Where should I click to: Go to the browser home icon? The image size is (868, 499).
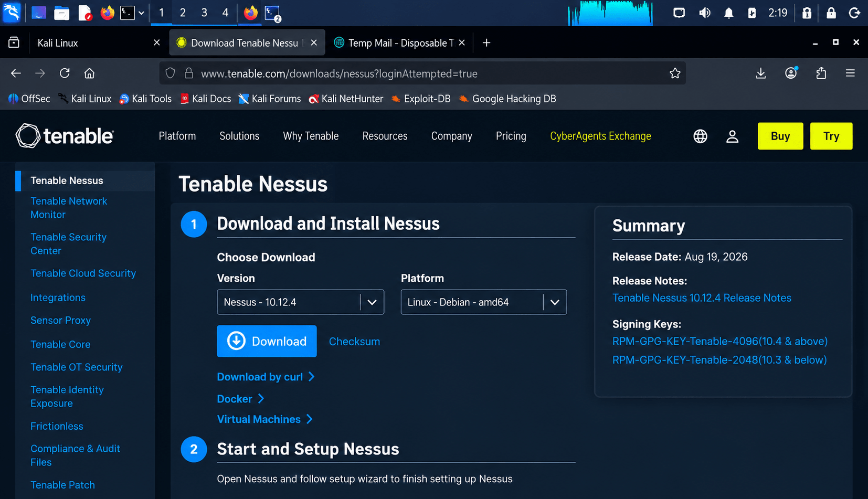tap(90, 73)
